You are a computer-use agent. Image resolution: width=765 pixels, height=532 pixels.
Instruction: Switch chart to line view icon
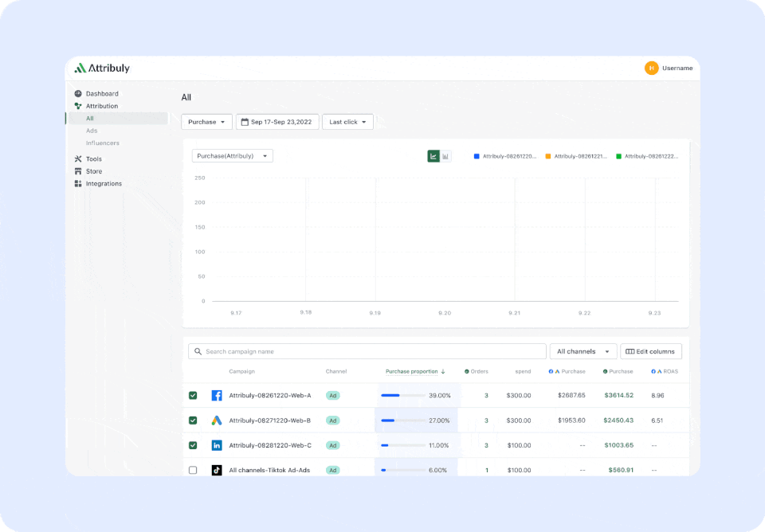coord(433,156)
